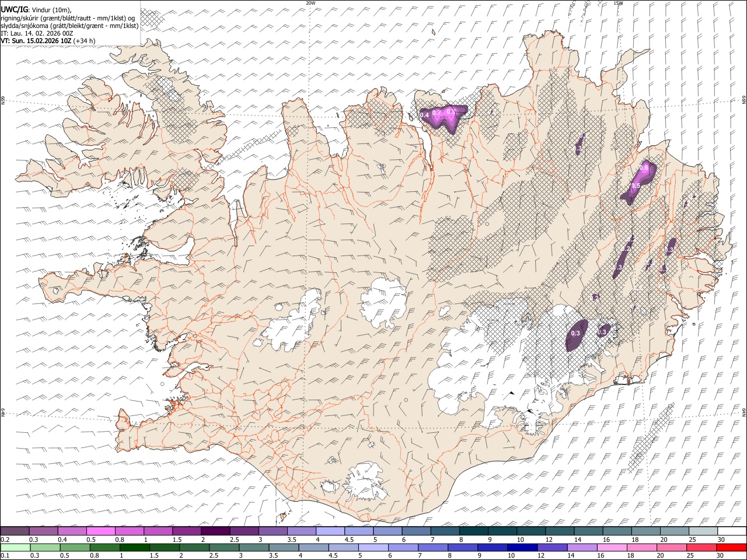The height and width of the screenshot is (560, 747).
Task: Select the dark teal top-row swatch starting at 8
Action: tap(473, 531)
